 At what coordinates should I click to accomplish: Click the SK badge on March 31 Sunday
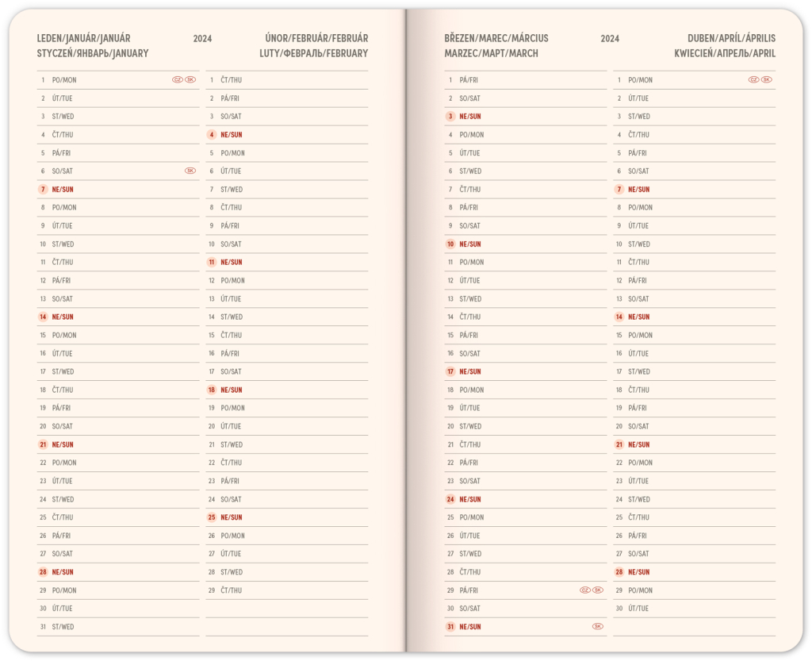tap(598, 627)
